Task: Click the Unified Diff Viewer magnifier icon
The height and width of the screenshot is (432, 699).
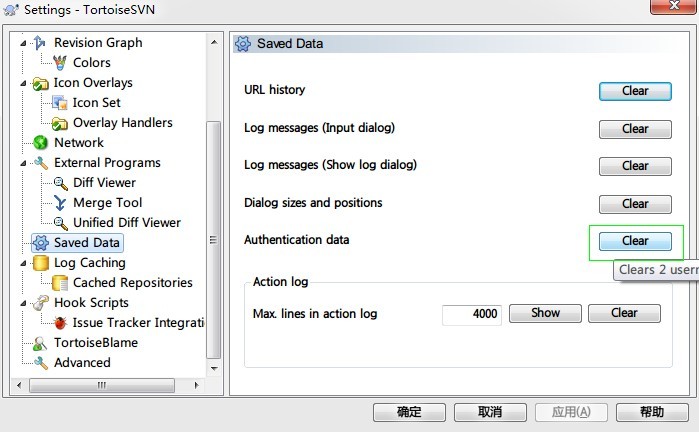Action: point(60,223)
